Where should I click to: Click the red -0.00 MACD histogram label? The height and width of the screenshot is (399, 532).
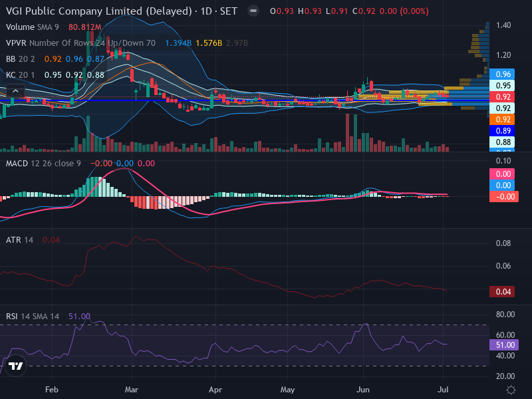tap(504, 197)
